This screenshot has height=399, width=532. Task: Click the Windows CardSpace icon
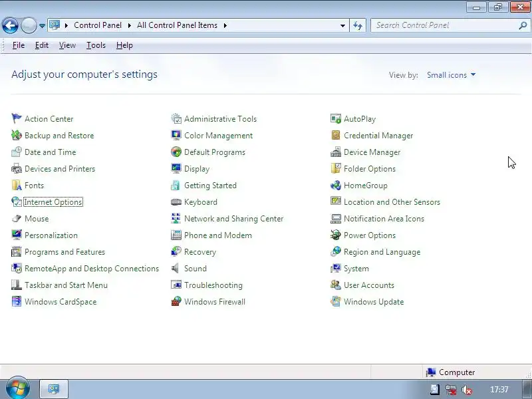(x=16, y=301)
